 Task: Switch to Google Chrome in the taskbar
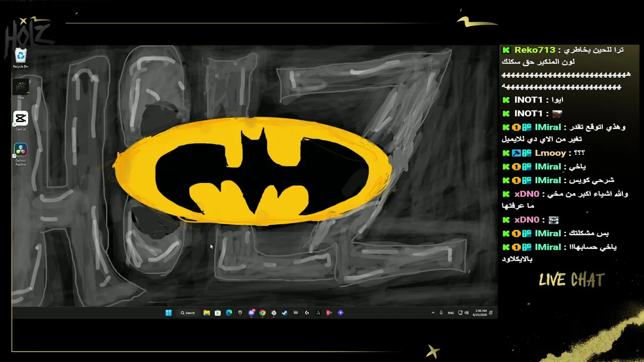click(263, 313)
